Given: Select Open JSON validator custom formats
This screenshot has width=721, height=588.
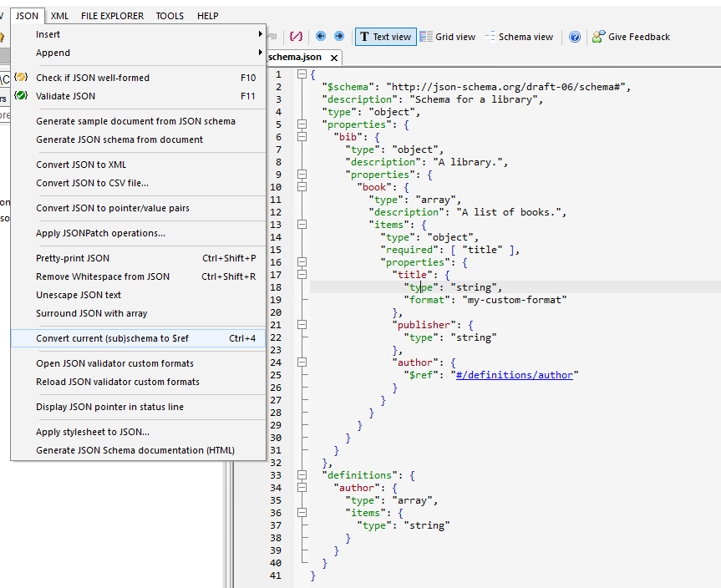Looking at the screenshot, I should point(139,363).
